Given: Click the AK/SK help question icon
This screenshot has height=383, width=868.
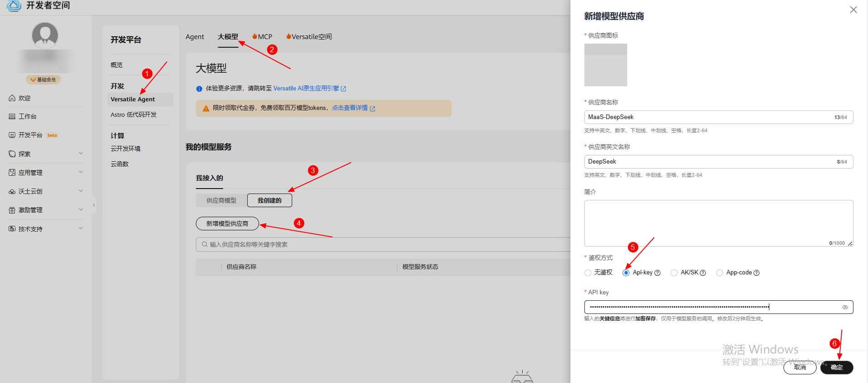Looking at the screenshot, I should [703, 273].
